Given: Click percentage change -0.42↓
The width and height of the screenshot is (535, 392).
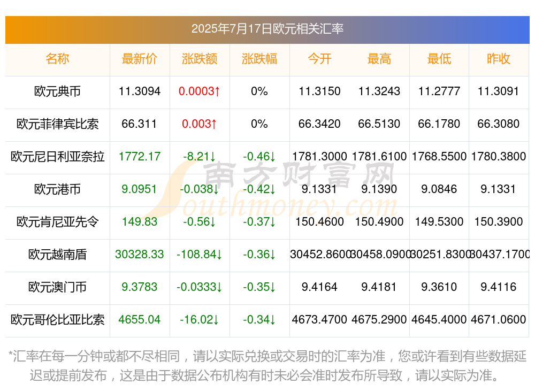Looking at the screenshot, I should (x=259, y=189).
